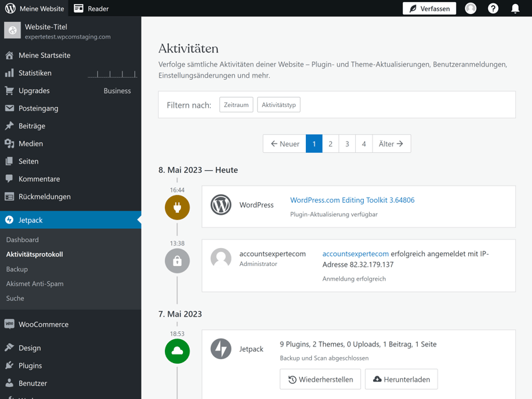Click the gray lock login timeline icon
Viewport: 532px width, 399px height.
(177, 261)
